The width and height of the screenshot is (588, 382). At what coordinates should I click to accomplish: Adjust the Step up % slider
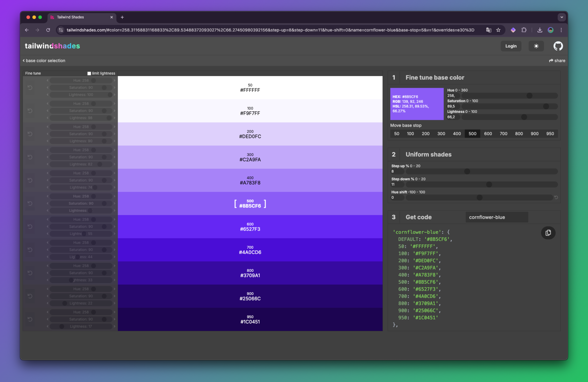[481, 172]
